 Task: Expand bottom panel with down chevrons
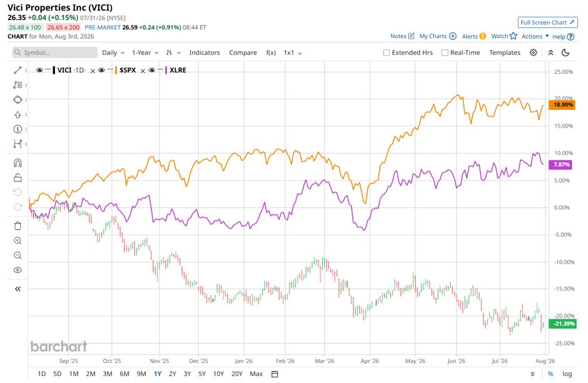(x=532, y=374)
